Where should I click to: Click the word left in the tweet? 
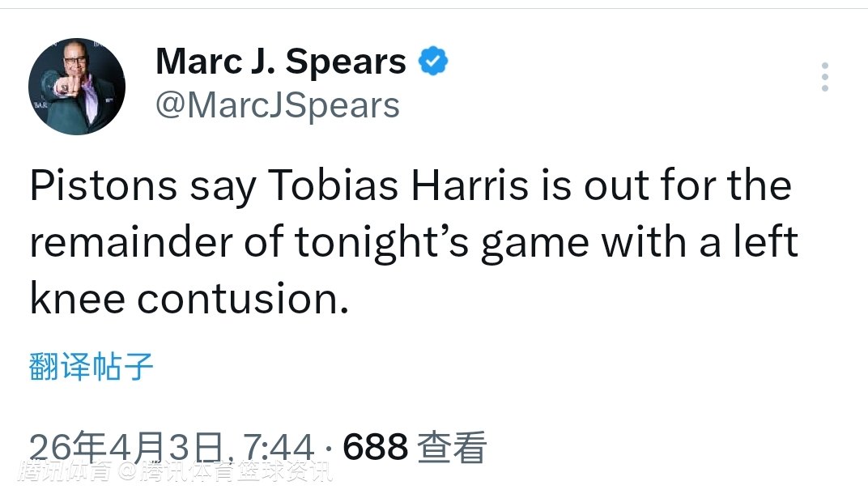(764, 242)
